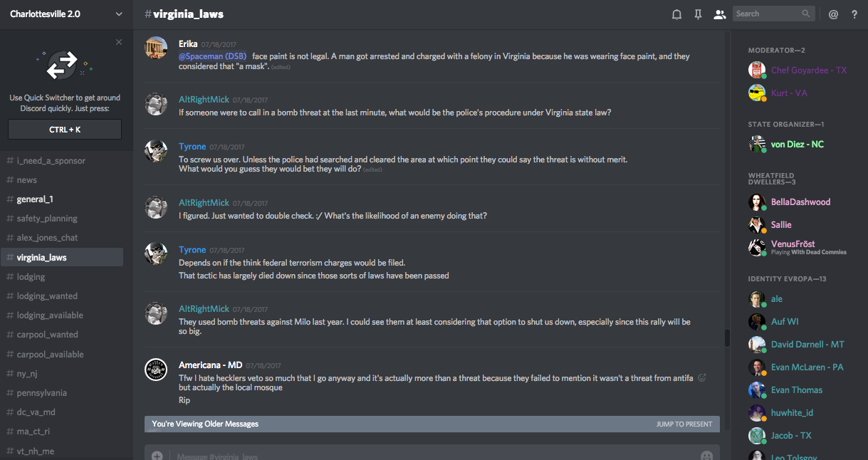Expand the Charlottesville 2.0 server menu
The width and height of the screenshot is (868, 460).
[118, 14]
